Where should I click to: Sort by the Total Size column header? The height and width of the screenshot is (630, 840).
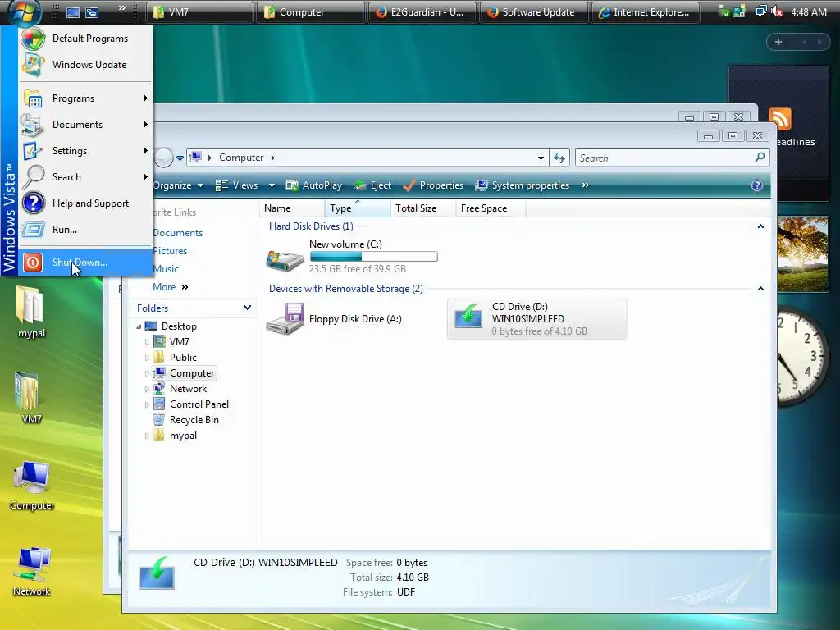[422, 208]
